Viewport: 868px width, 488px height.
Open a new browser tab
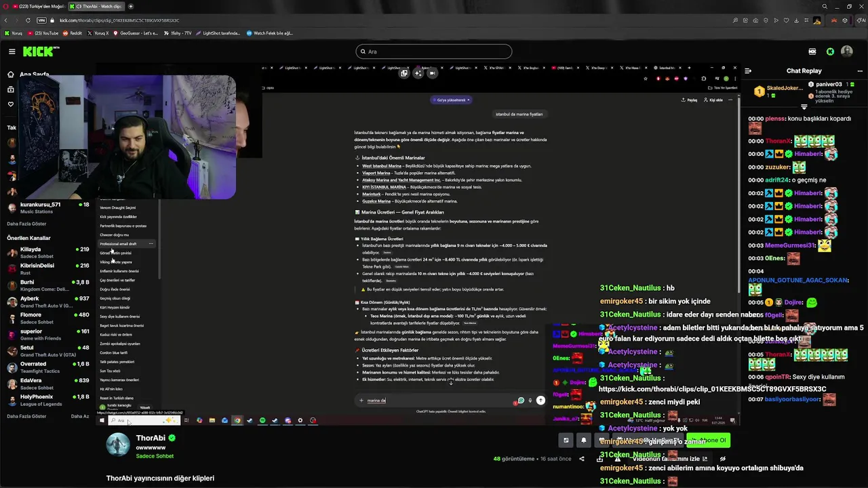[131, 6]
